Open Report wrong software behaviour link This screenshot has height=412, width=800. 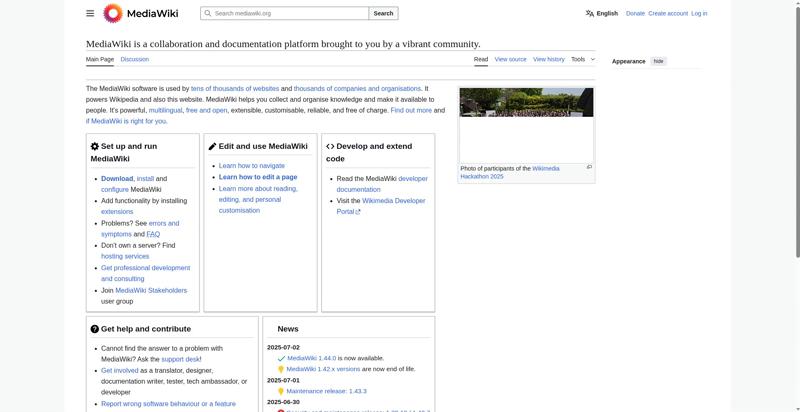168,404
